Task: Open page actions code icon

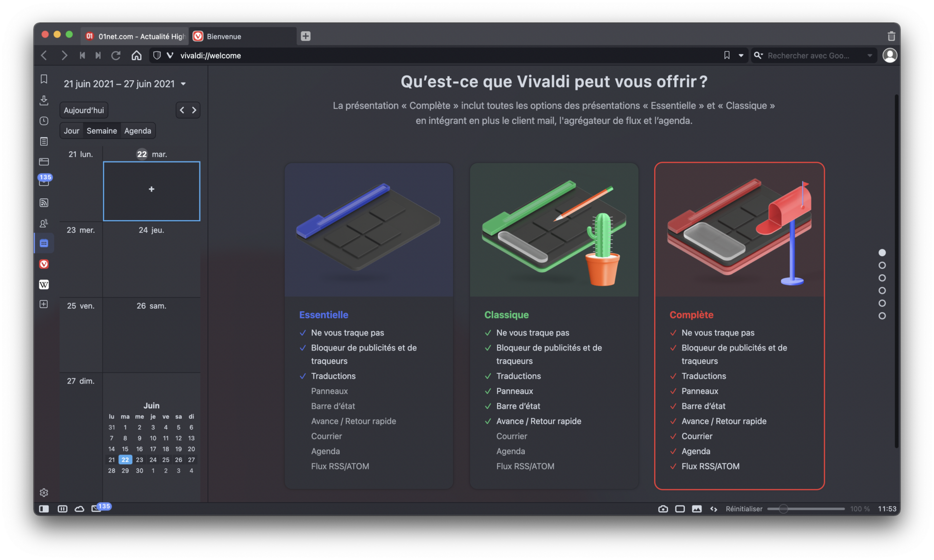Action: pyautogui.click(x=714, y=508)
